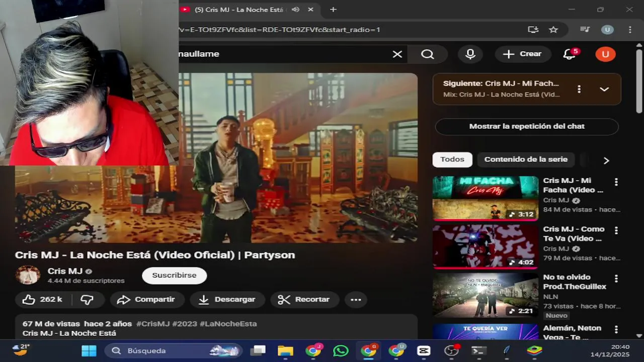644x362 pixels.
Task: Click the Suscribirse button
Action: pos(174,276)
